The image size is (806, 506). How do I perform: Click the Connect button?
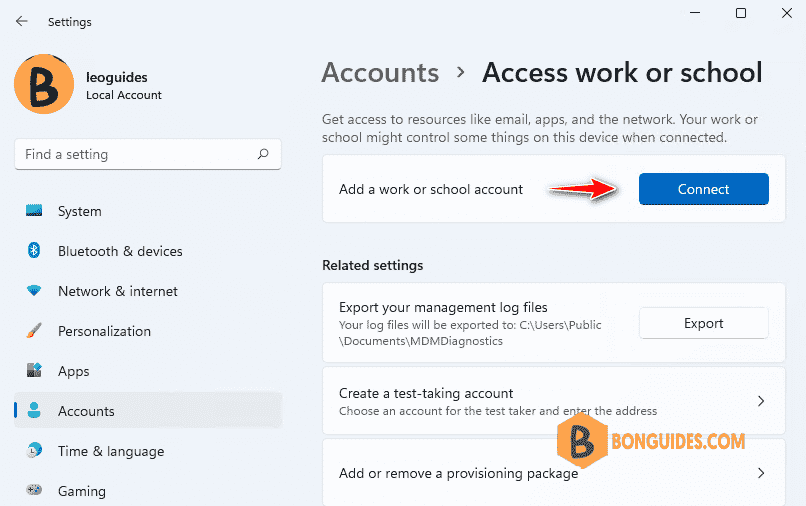(704, 189)
